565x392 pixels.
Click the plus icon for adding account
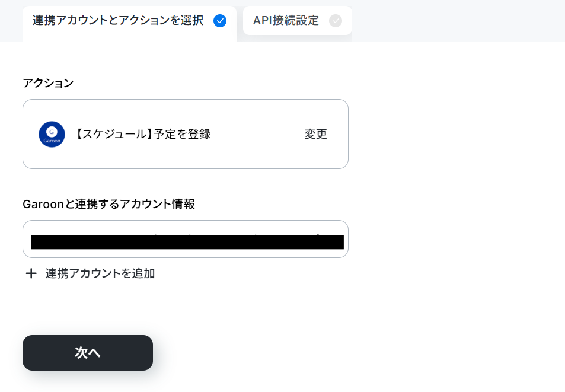point(31,273)
